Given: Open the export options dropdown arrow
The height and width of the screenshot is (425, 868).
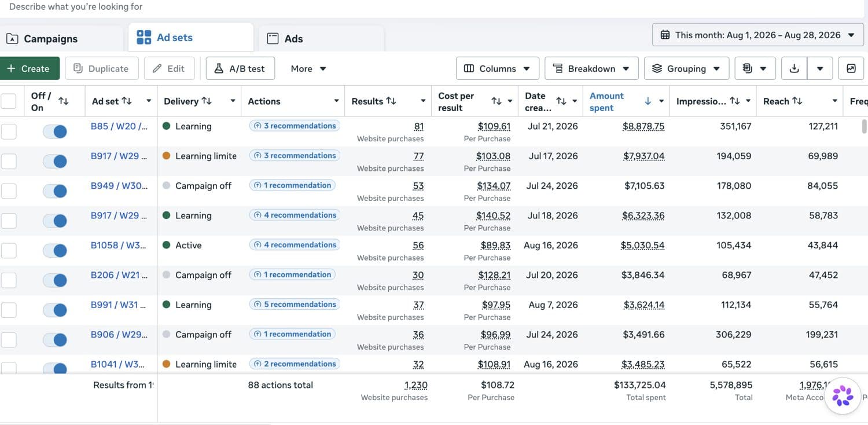Looking at the screenshot, I should [820, 68].
